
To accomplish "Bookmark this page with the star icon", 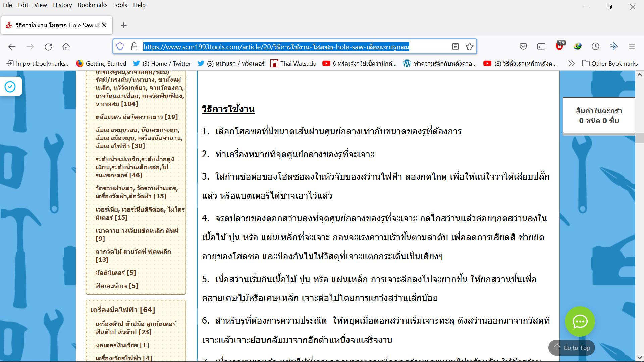I will click(x=470, y=47).
